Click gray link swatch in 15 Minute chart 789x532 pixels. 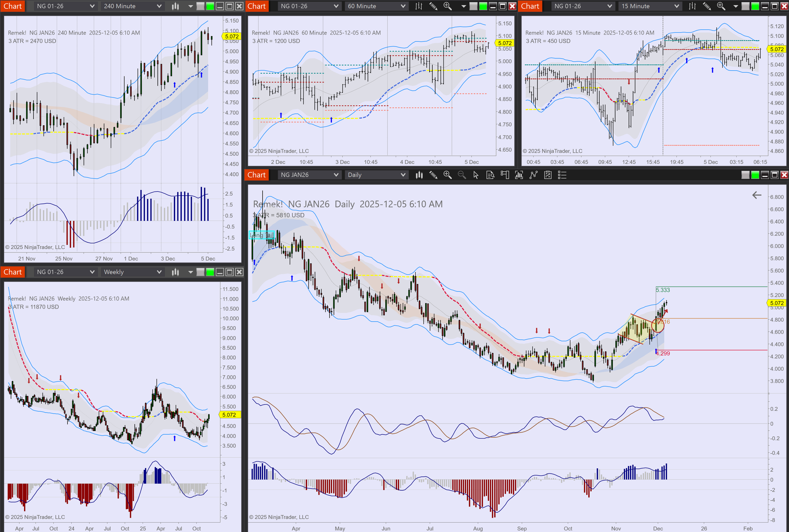point(745,6)
